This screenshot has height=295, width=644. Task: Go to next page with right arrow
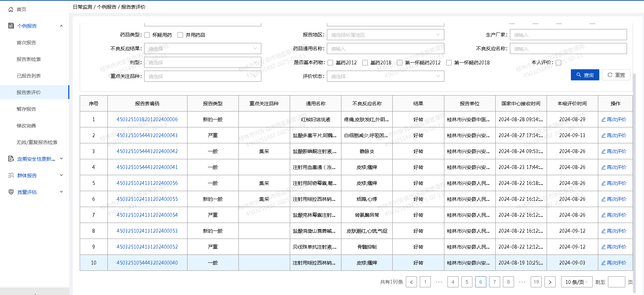pos(550,282)
